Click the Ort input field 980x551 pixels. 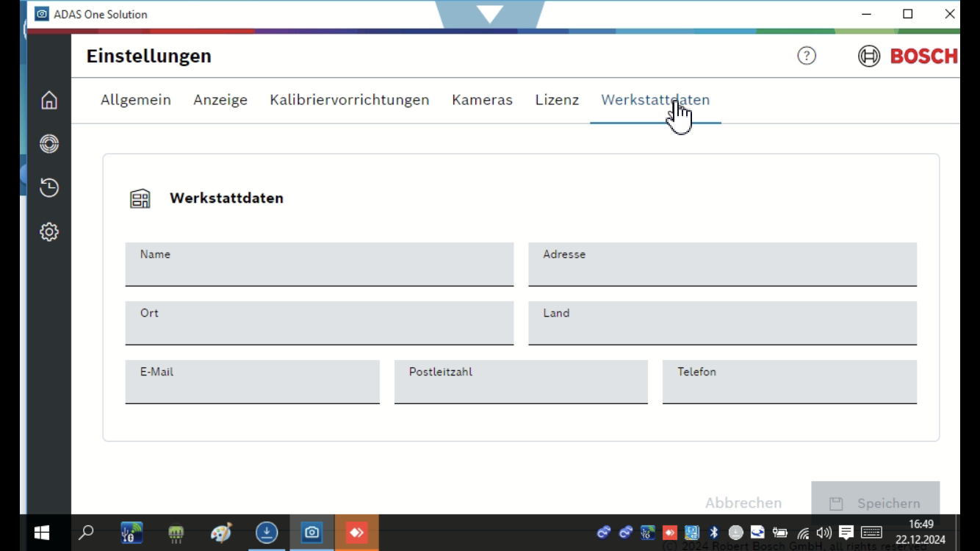pyautogui.click(x=320, y=323)
